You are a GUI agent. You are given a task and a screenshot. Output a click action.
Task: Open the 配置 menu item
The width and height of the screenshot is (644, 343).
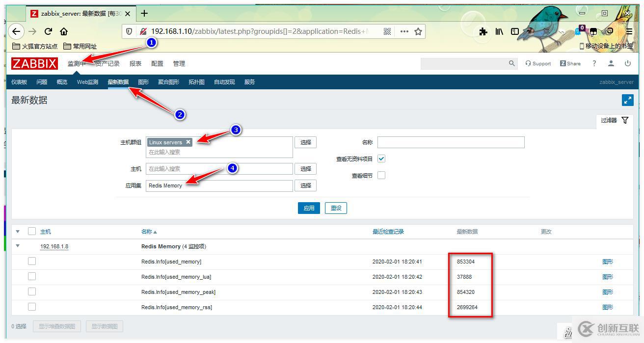tap(157, 63)
